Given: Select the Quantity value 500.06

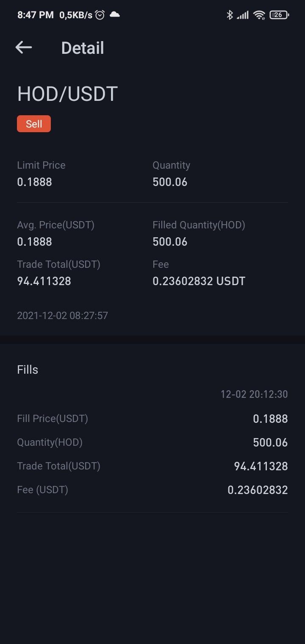Looking at the screenshot, I should (x=170, y=182).
